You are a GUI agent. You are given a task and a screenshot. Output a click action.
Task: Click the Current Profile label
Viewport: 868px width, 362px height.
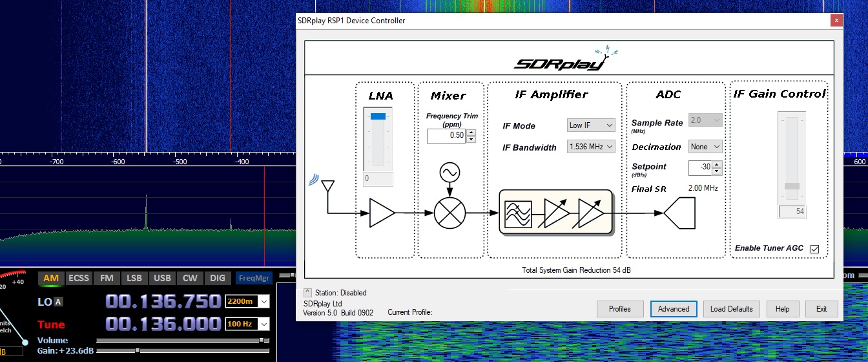click(x=409, y=313)
